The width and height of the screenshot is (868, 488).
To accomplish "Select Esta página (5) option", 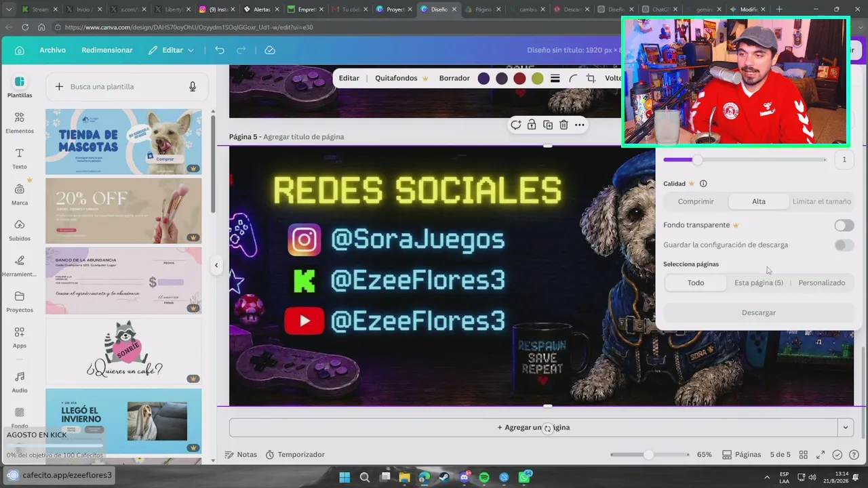I will click(759, 283).
